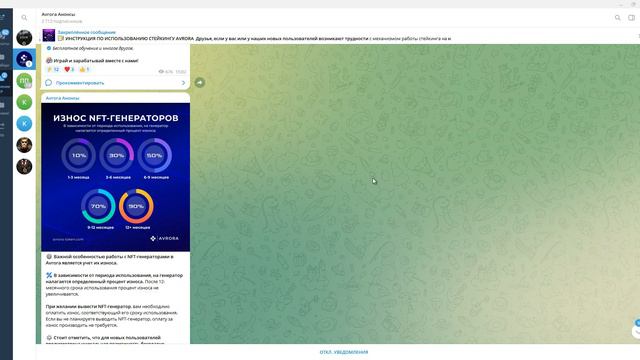Click text 'При желании вывести NFT-генератор'
This screenshot has height=360, width=640.
(x=88, y=306)
